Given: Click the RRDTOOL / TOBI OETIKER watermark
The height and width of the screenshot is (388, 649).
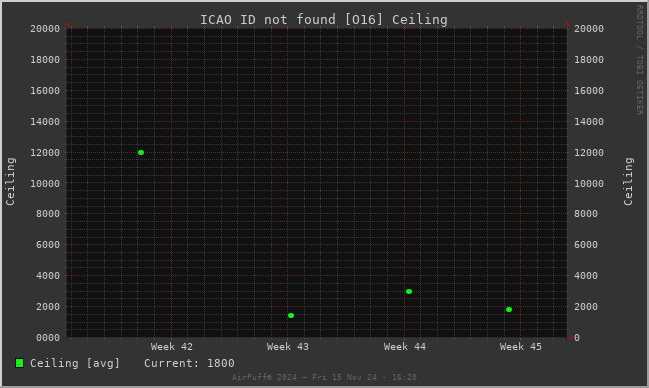Looking at the screenshot, I should click(x=639, y=60).
